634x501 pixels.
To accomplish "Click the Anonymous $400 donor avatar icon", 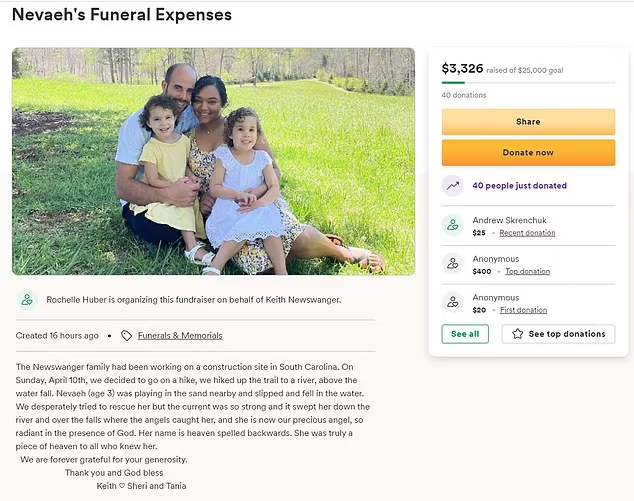I will click(453, 264).
